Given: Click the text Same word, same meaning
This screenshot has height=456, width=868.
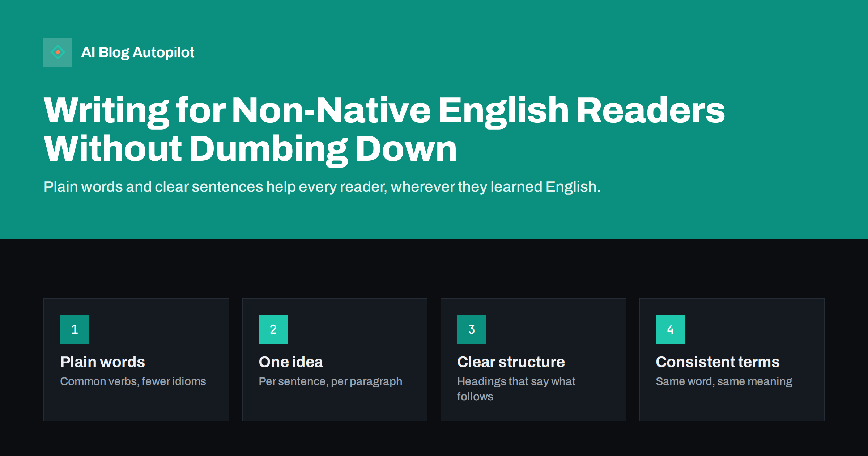Looking at the screenshot, I should click(724, 382).
